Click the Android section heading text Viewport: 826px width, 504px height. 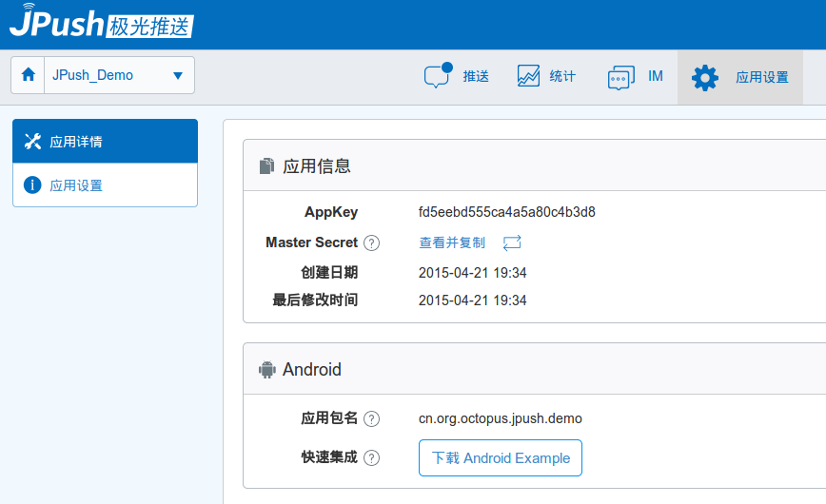(312, 369)
